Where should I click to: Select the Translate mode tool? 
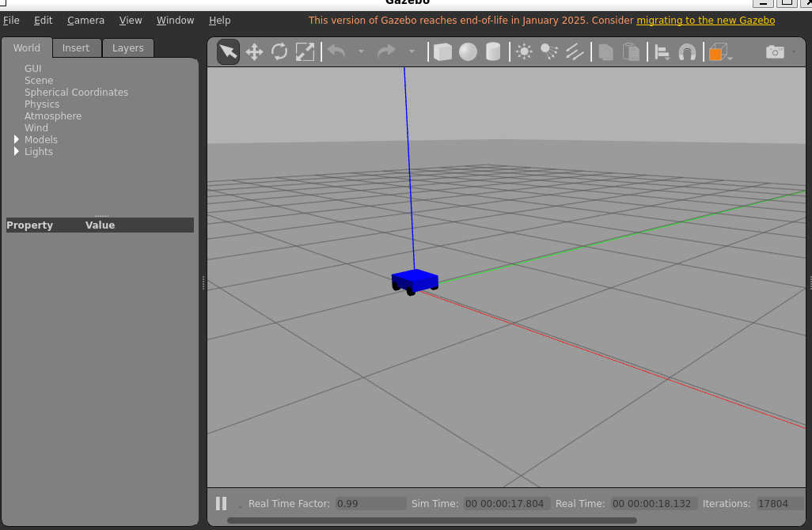254,52
